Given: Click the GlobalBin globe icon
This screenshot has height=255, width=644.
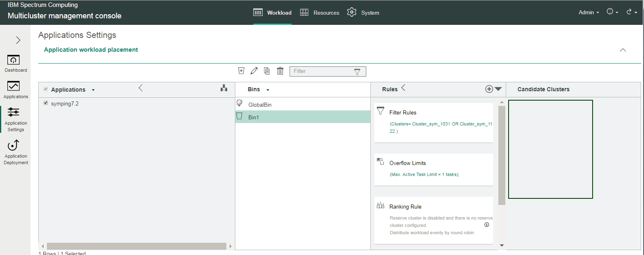Looking at the screenshot, I should pos(240,103).
